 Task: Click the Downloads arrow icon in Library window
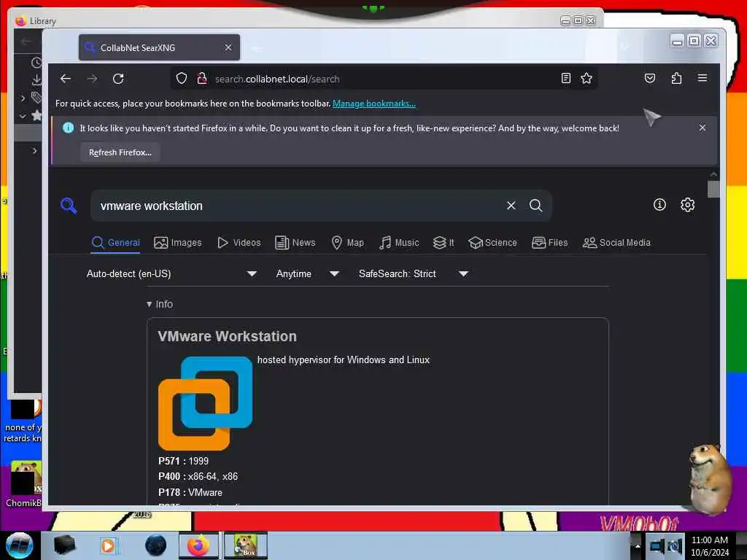point(36,79)
